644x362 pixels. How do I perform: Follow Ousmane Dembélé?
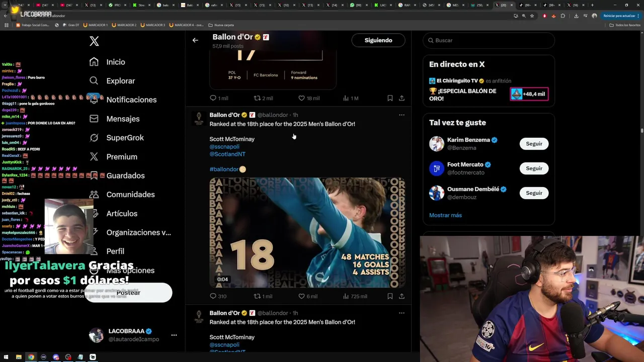pyautogui.click(x=534, y=193)
